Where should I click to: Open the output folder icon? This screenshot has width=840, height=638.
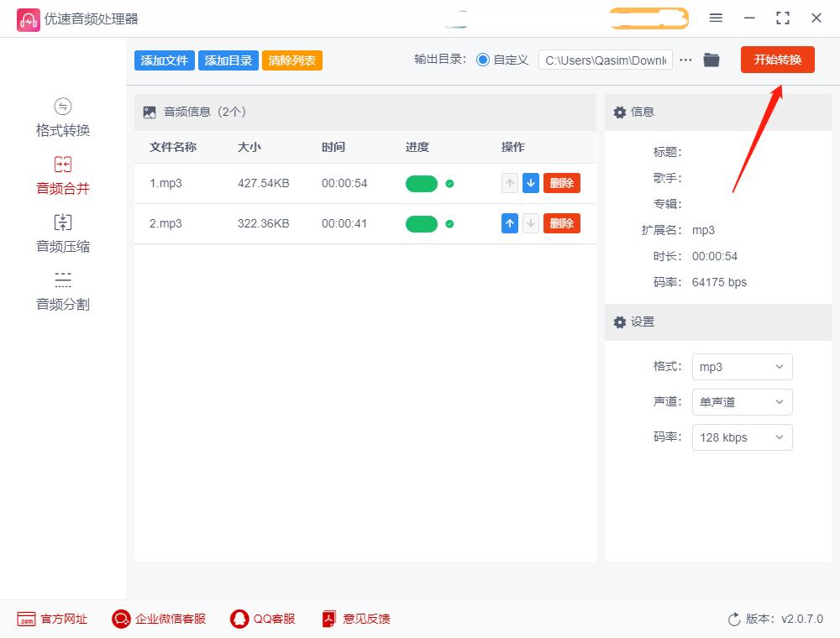click(711, 60)
